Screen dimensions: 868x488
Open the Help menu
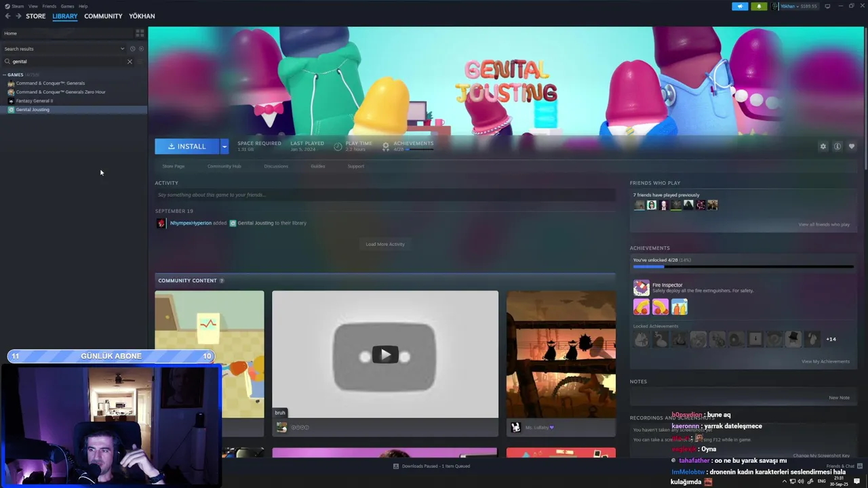pyautogui.click(x=83, y=6)
